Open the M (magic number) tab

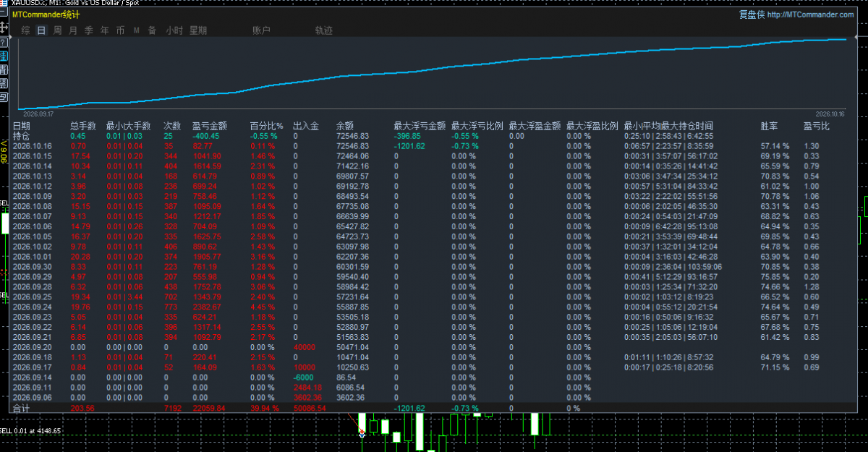pos(136,30)
